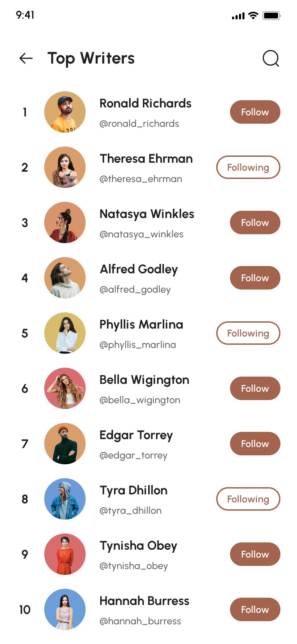Select the Natasya Winkles name
297x644 pixels.
pos(147,214)
